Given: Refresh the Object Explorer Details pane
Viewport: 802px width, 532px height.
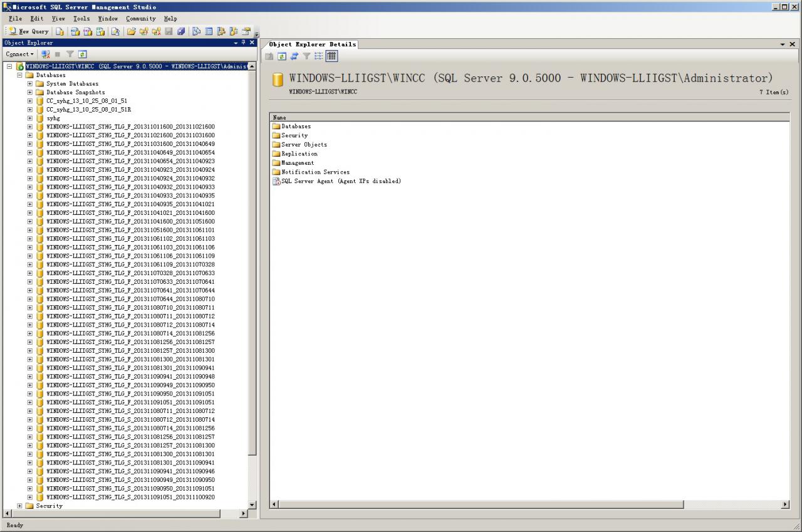Looking at the screenshot, I should (282, 56).
